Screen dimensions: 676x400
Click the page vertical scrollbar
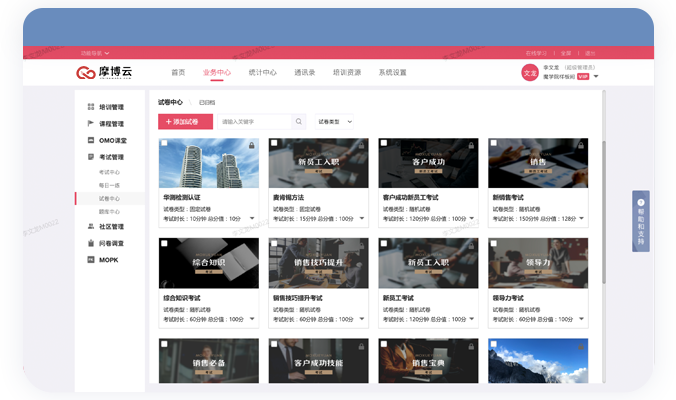tap(604, 212)
